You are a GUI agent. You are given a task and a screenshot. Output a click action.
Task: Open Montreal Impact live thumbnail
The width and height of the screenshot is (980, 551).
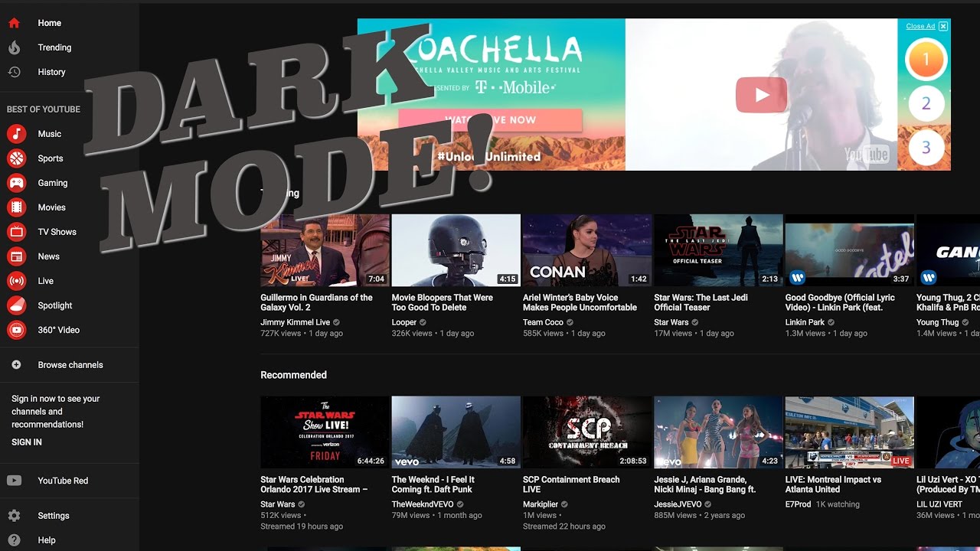(x=849, y=432)
